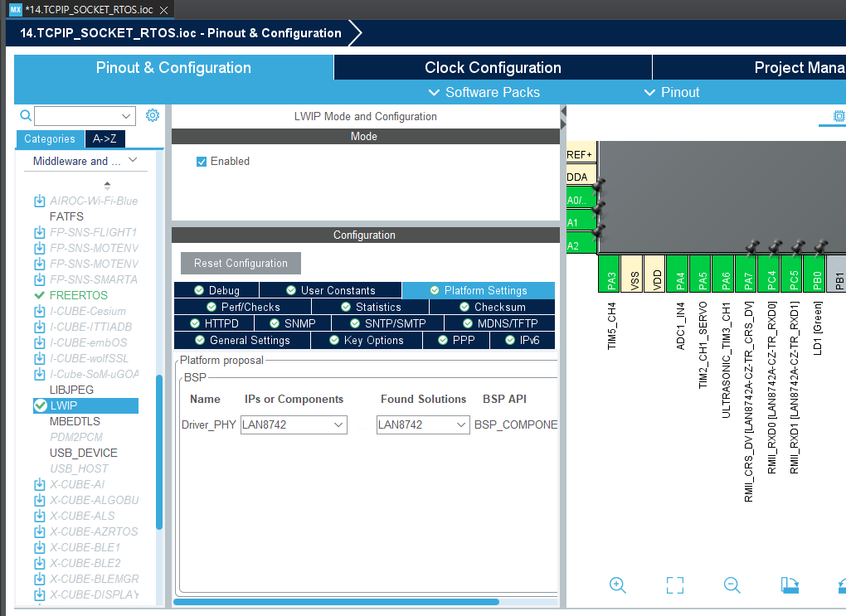Click download icon beside FP-SNS-SMARTA
The width and height of the screenshot is (846, 616).
pos(39,280)
